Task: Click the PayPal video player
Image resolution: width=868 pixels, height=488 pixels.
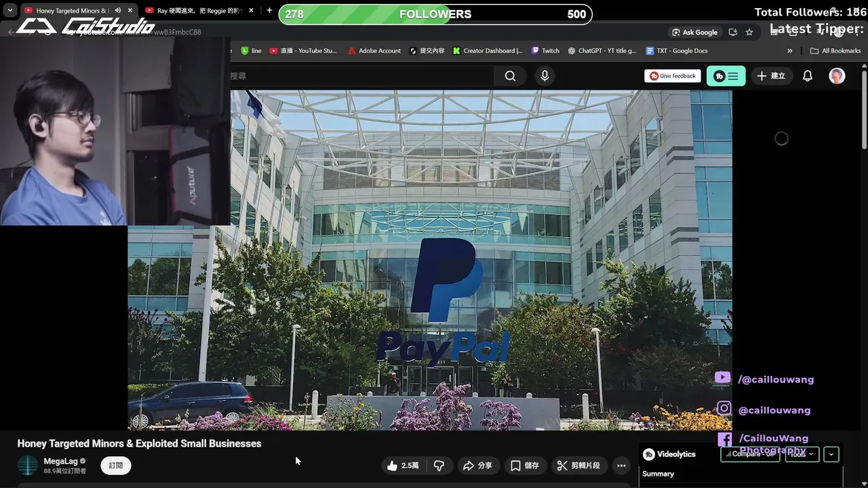Action: click(430, 260)
